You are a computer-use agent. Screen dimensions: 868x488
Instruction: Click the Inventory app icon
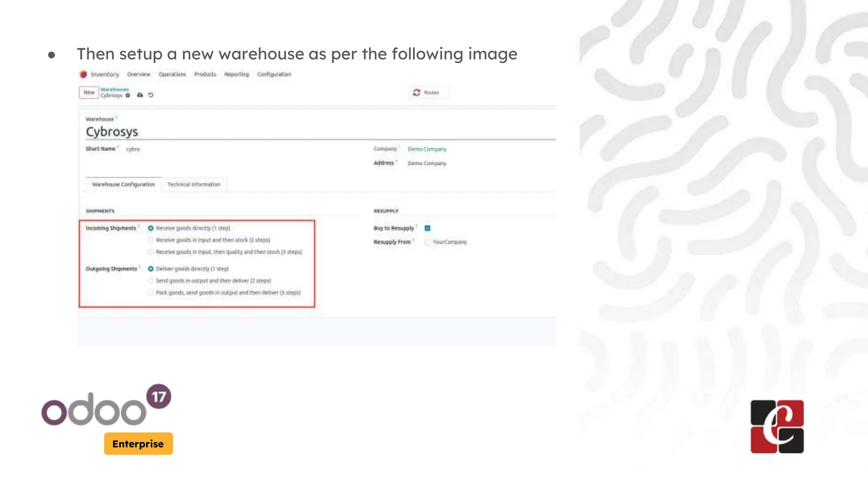[83, 75]
